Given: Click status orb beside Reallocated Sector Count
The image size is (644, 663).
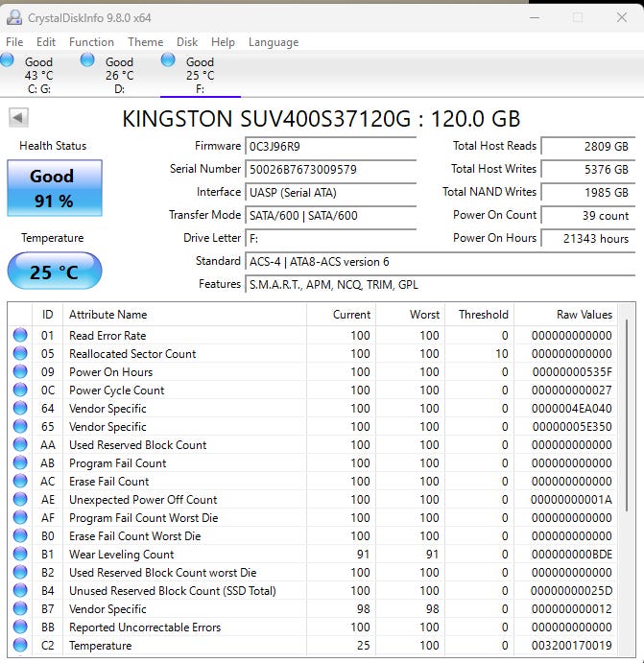Looking at the screenshot, I should [20, 354].
